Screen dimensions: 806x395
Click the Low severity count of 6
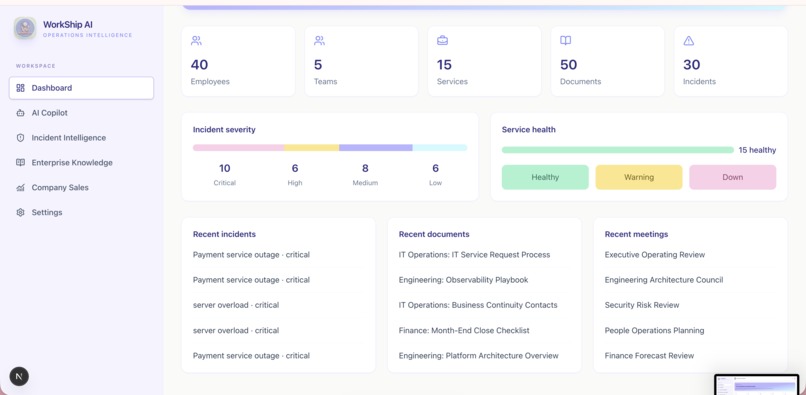click(x=435, y=168)
